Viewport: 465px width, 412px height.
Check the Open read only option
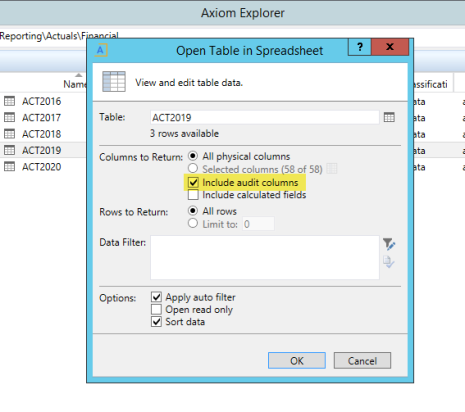(156, 309)
